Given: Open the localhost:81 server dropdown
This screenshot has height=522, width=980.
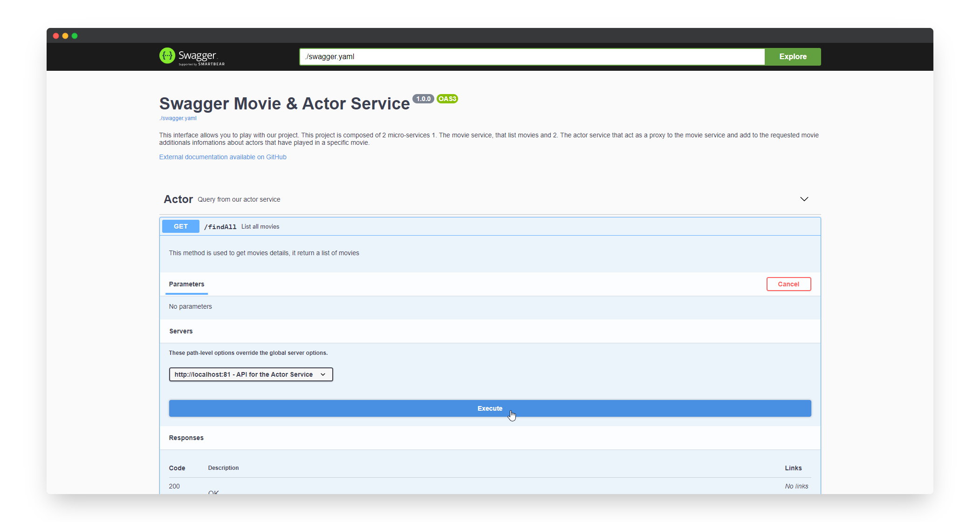Looking at the screenshot, I should [x=251, y=374].
